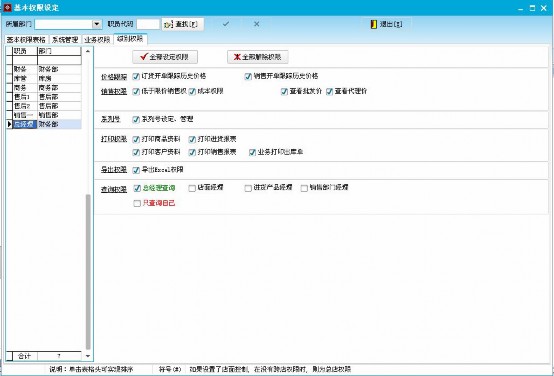The width and height of the screenshot is (554, 376).
Task: Uncheck 系列号设定、管理 checkbox
Action: 136,120
